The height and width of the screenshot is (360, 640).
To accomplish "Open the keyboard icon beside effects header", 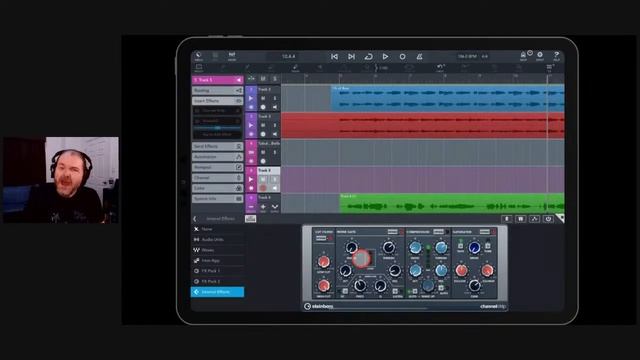I will 250,219.
